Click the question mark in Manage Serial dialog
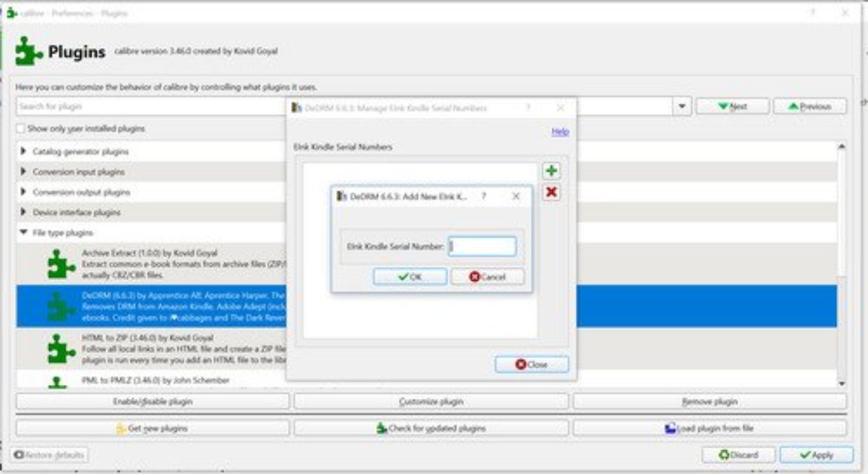Image resolution: width=868 pixels, height=474 pixels. [x=528, y=108]
